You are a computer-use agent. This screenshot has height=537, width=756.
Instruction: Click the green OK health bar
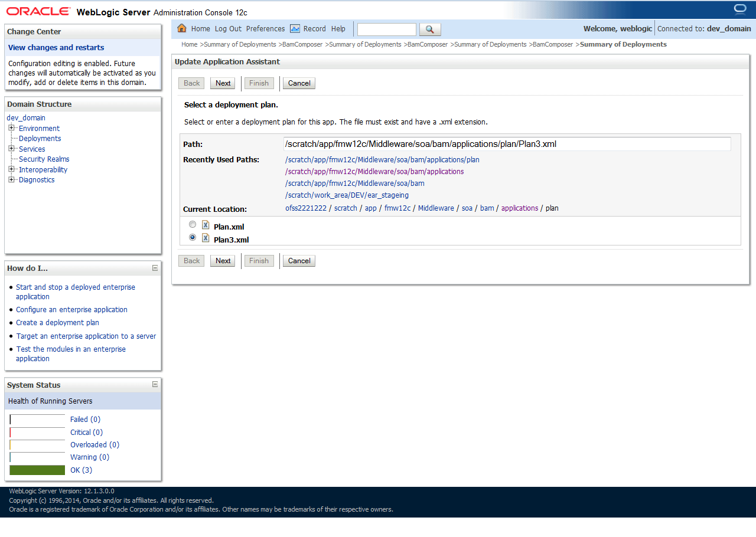pos(37,470)
